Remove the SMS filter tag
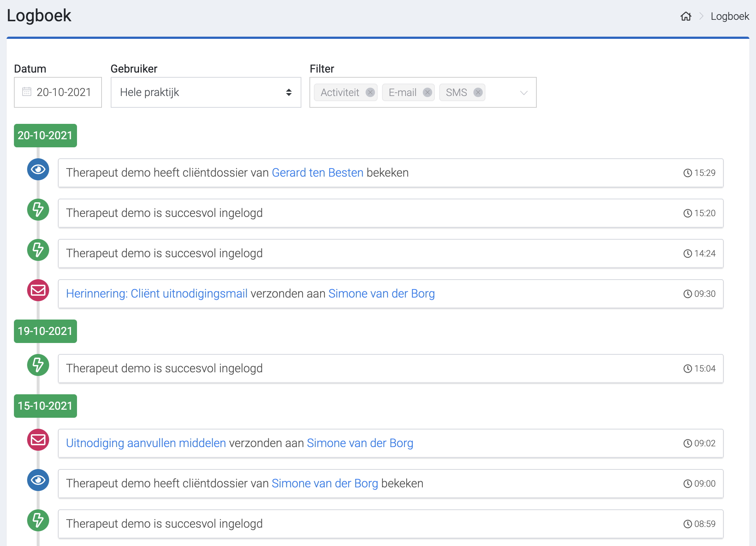The image size is (756, 546). coord(478,92)
